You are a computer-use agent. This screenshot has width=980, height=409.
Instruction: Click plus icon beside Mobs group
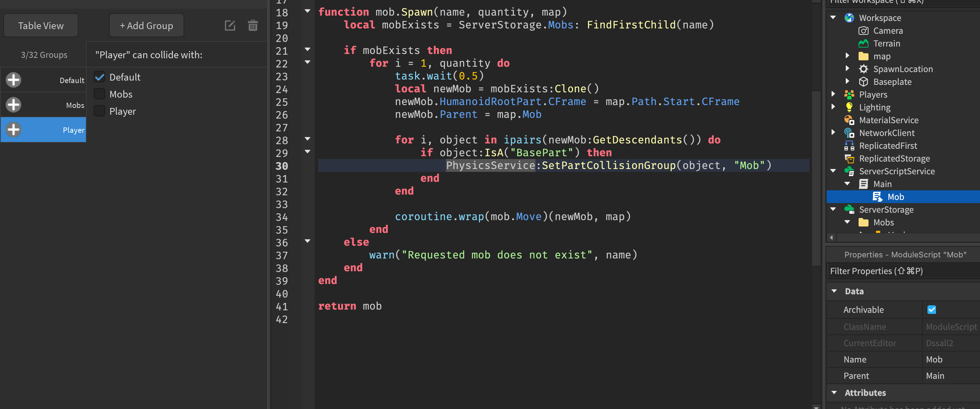14,105
